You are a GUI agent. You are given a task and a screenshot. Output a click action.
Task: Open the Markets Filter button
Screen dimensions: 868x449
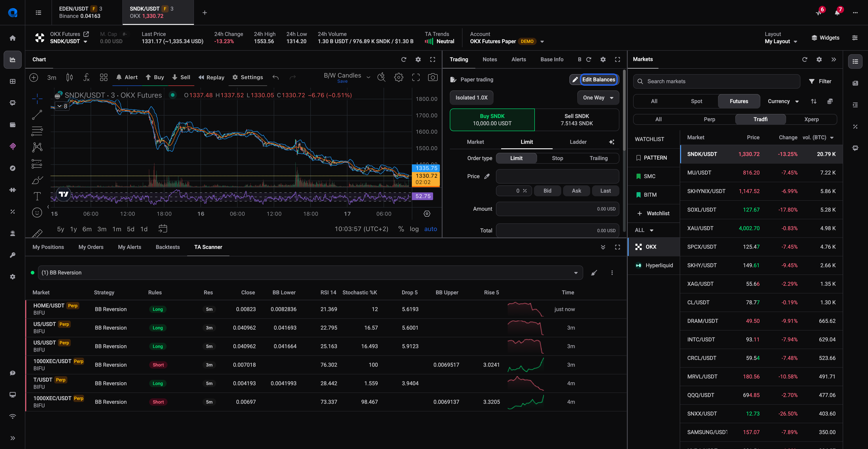tap(820, 81)
